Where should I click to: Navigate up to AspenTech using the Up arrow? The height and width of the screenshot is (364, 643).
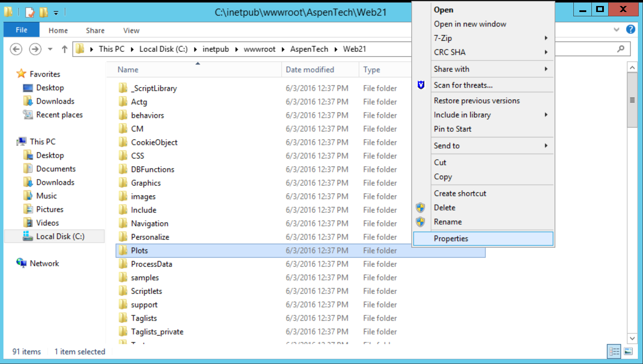64,49
